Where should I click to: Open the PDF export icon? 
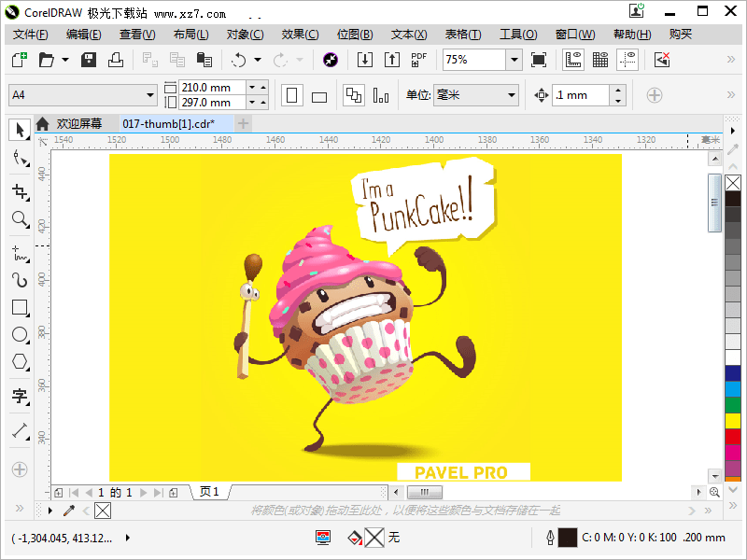417,59
